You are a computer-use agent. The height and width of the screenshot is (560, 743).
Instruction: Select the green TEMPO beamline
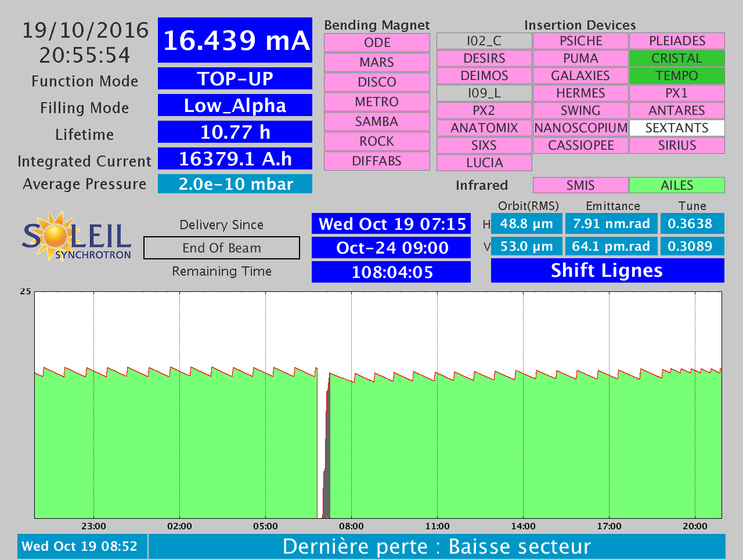[677, 76]
